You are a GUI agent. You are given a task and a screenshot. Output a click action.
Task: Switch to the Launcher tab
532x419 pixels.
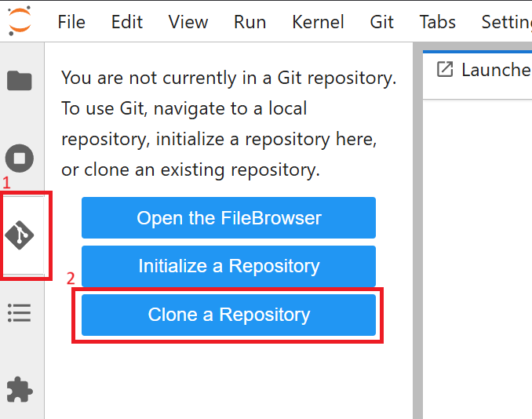pos(483,71)
